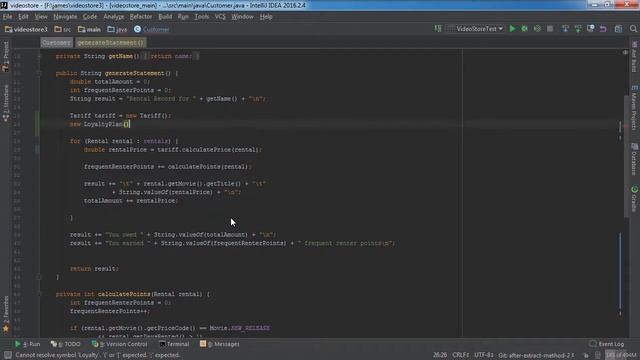Click the Make Project build icon

coord(438,29)
